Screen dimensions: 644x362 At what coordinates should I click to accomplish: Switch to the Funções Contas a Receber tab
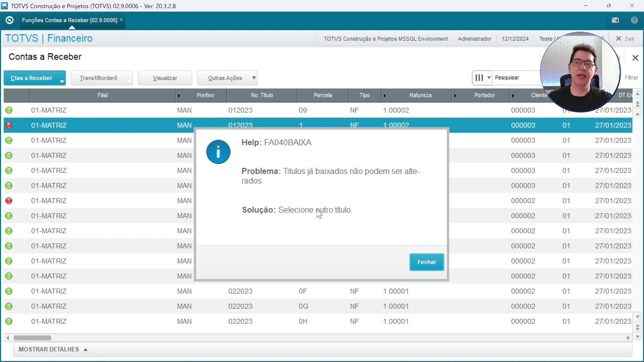[69, 20]
